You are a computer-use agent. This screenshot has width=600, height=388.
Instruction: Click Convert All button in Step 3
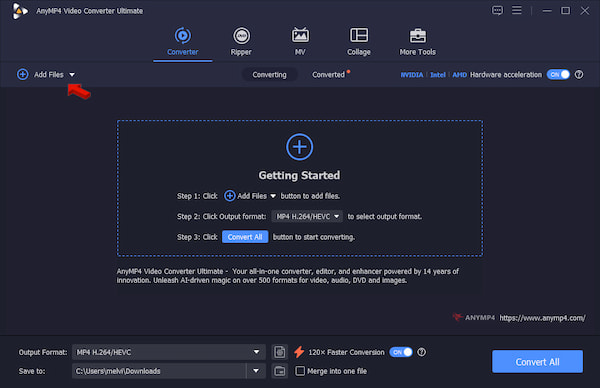pos(245,237)
